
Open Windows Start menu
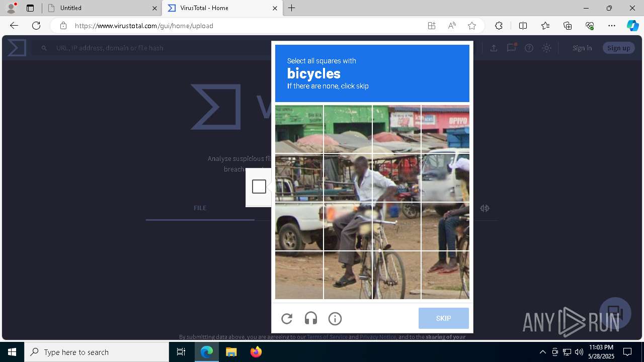pyautogui.click(x=12, y=352)
